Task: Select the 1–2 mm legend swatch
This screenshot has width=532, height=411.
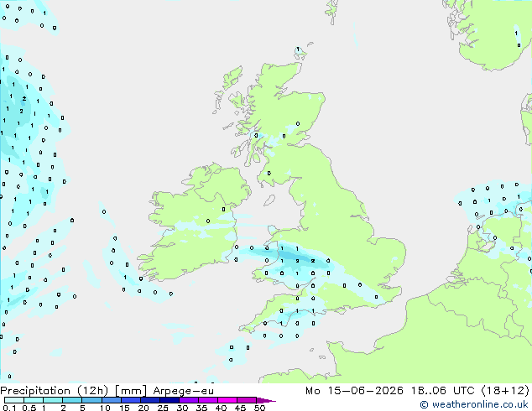Action: tap(53, 400)
